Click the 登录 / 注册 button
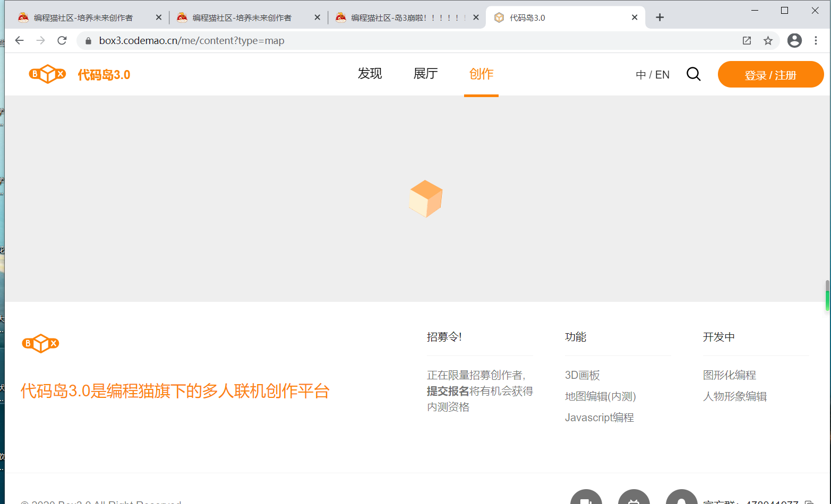Viewport: 831px width, 504px height. click(x=770, y=75)
